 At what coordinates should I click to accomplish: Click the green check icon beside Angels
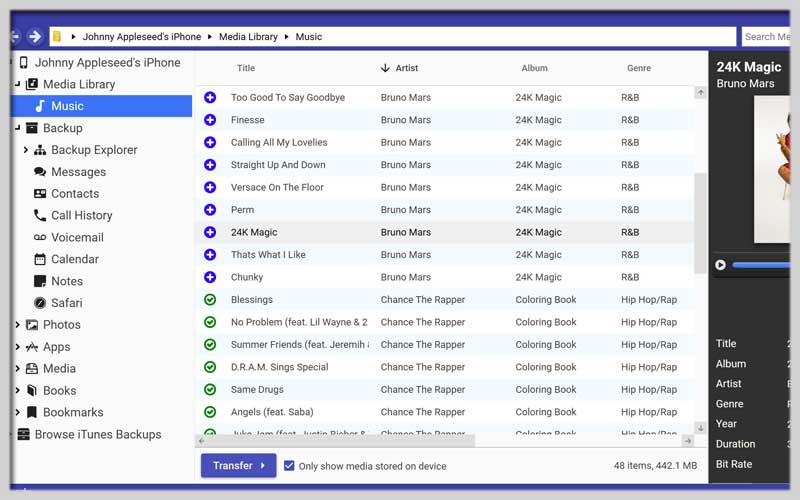click(210, 412)
